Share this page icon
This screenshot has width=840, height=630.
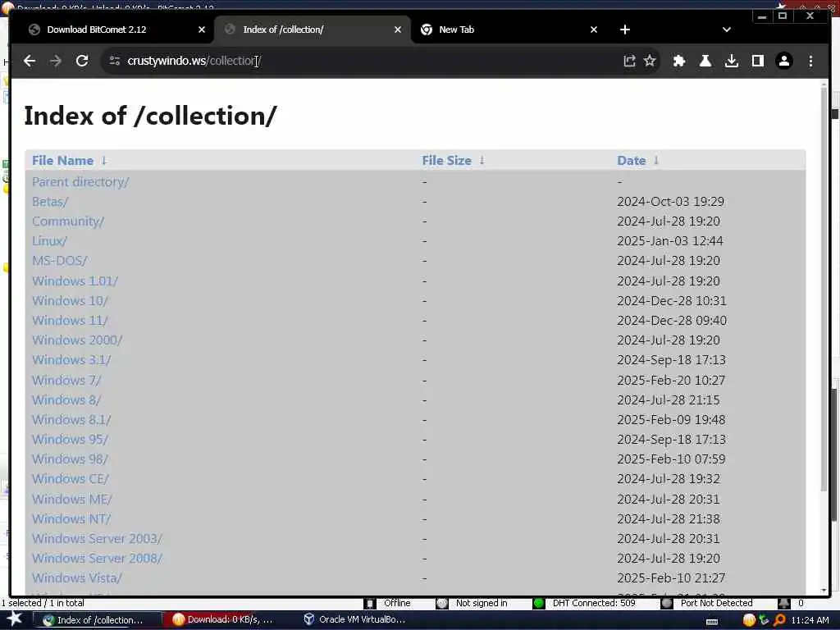tap(629, 61)
